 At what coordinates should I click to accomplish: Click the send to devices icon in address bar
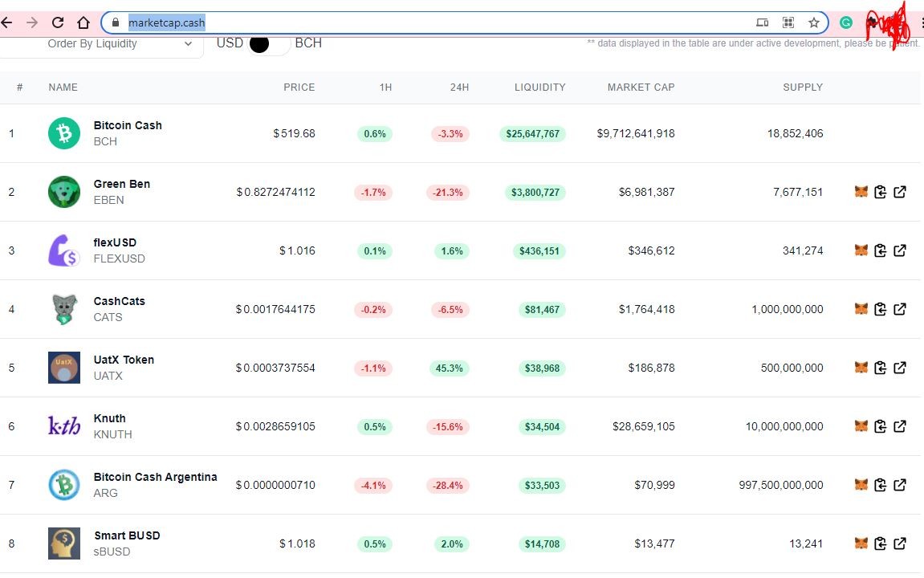coord(762,22)
